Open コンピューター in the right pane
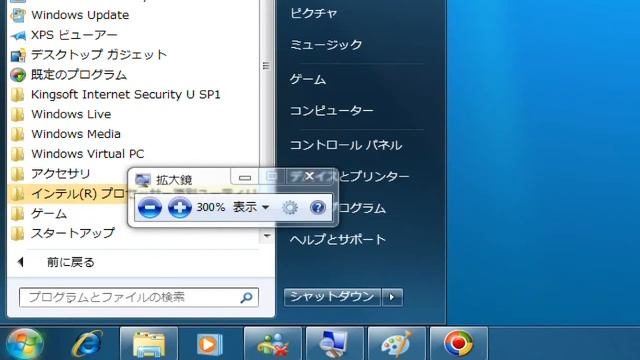The height and width of the screenshot is (360, 640). coord(331,111)
